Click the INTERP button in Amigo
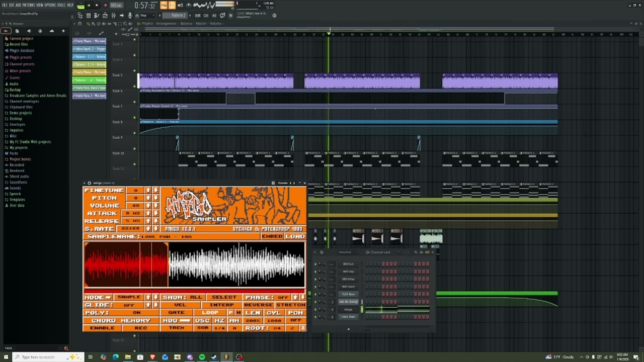Image resolution: width=644 pixels, height=362 pixels. click(x=221, y=305)
